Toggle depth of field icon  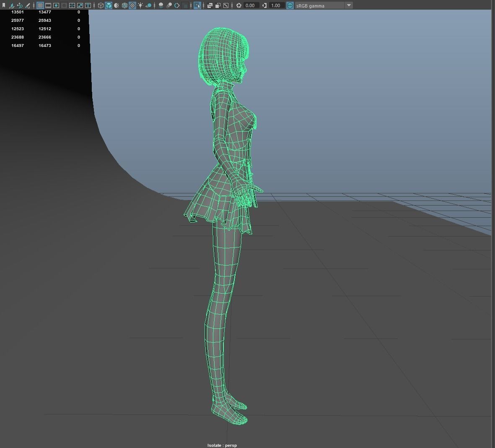click(x=185, y=5)
